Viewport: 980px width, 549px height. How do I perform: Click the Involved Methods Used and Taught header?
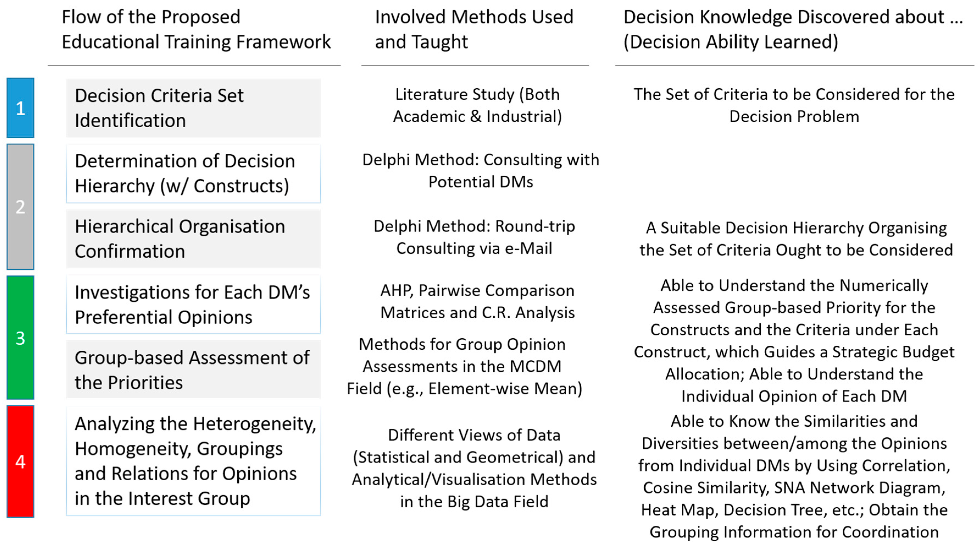coord(474,29)
